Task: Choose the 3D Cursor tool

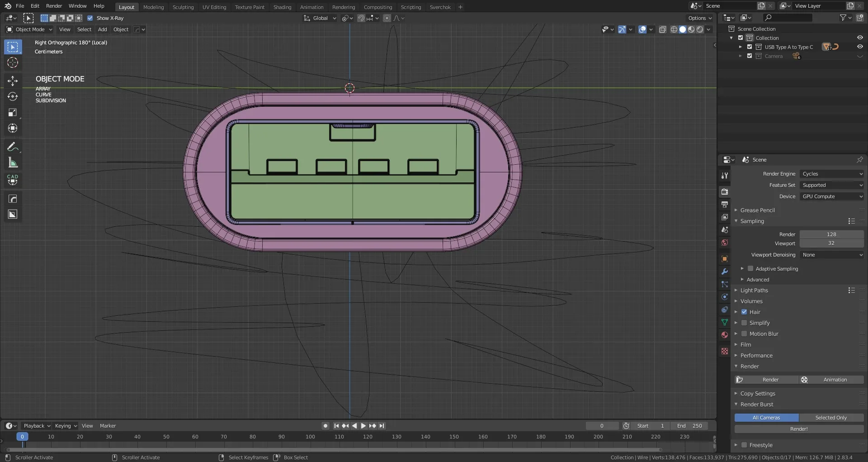Action: point(13,62)
